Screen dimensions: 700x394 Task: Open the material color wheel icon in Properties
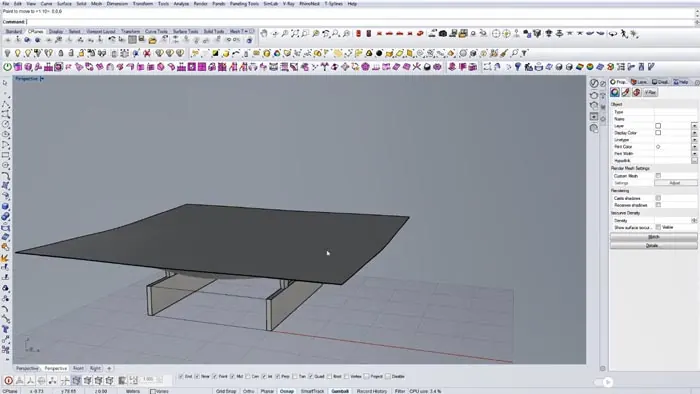615,92
